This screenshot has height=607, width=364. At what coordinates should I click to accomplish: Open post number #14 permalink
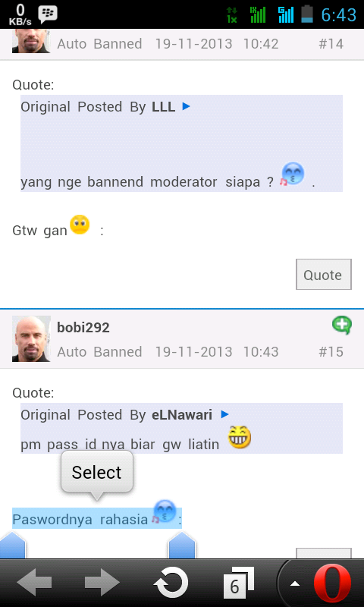[331, 44]
